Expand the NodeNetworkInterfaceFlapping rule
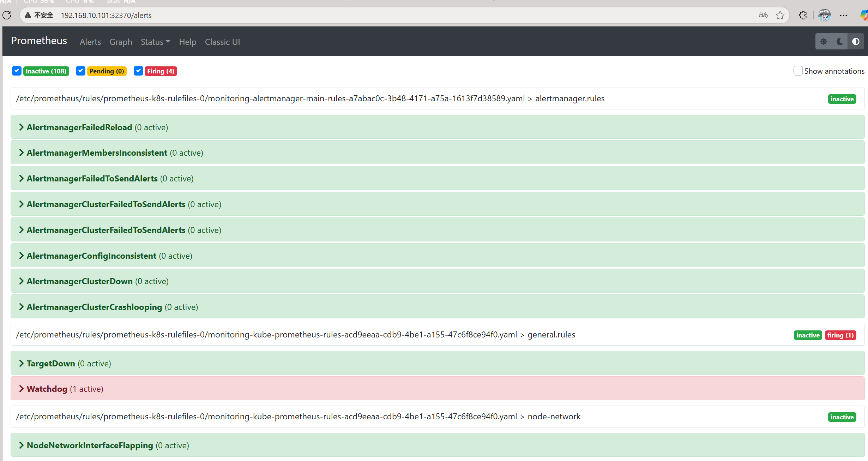Image resolution: width=868 pixels, height=461 pixels. (438, 445)
